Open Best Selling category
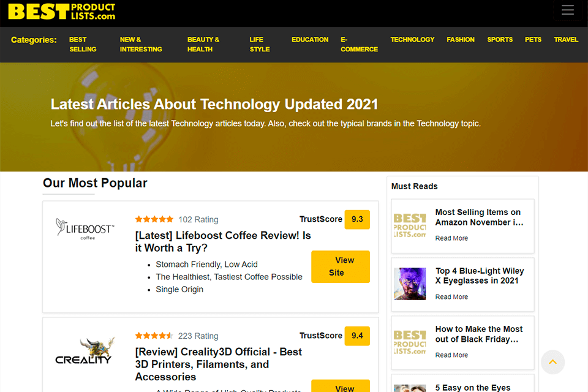 [83, 44]
